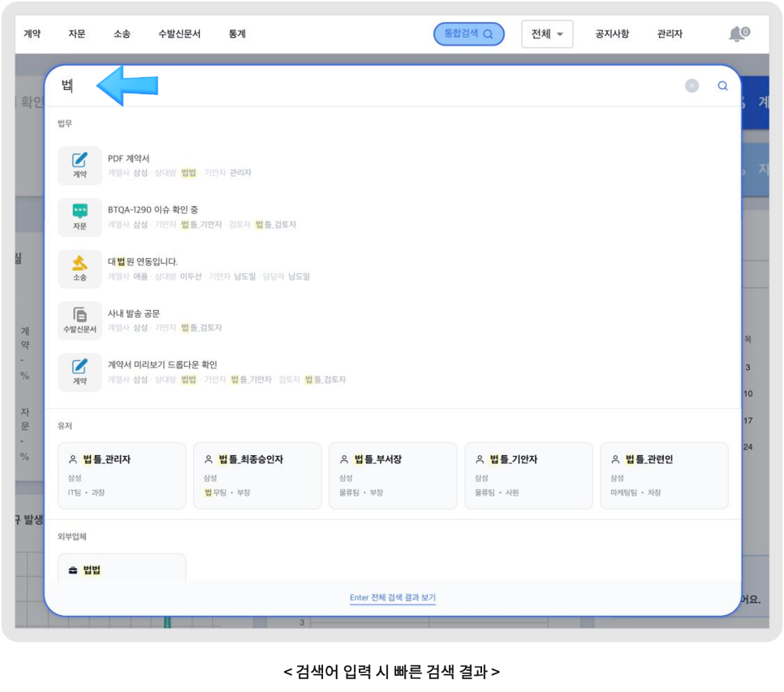Screen dimensions: 784x692
Task: Open the 계약 menu
Action: pos(32,33)
